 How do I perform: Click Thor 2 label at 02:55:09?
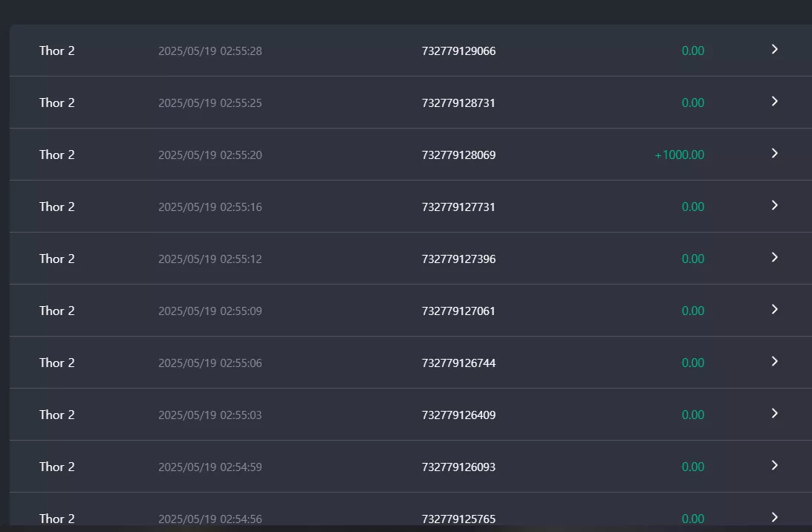click(57, 311)
